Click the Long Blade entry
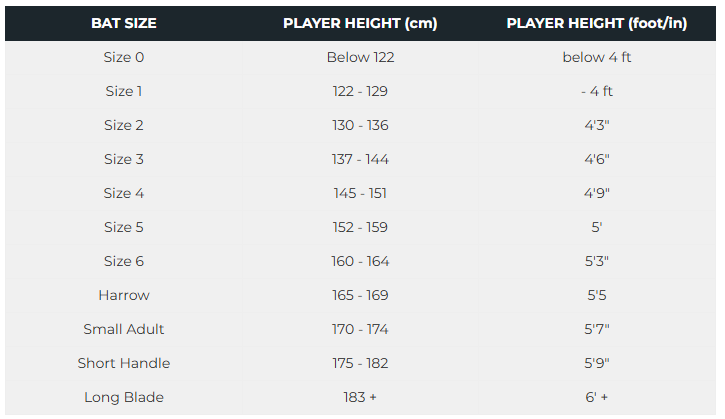This screenshot has width=725, height=419. [x=124, y=397]
